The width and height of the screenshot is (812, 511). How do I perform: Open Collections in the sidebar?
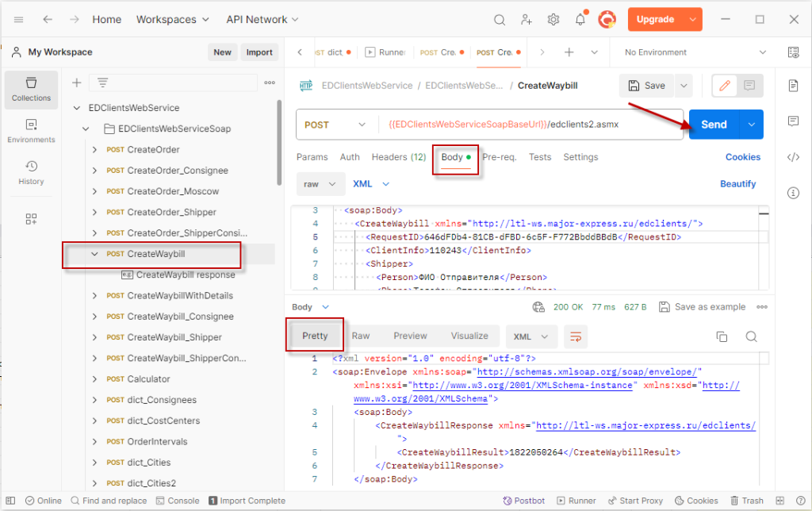click(31, 90)
